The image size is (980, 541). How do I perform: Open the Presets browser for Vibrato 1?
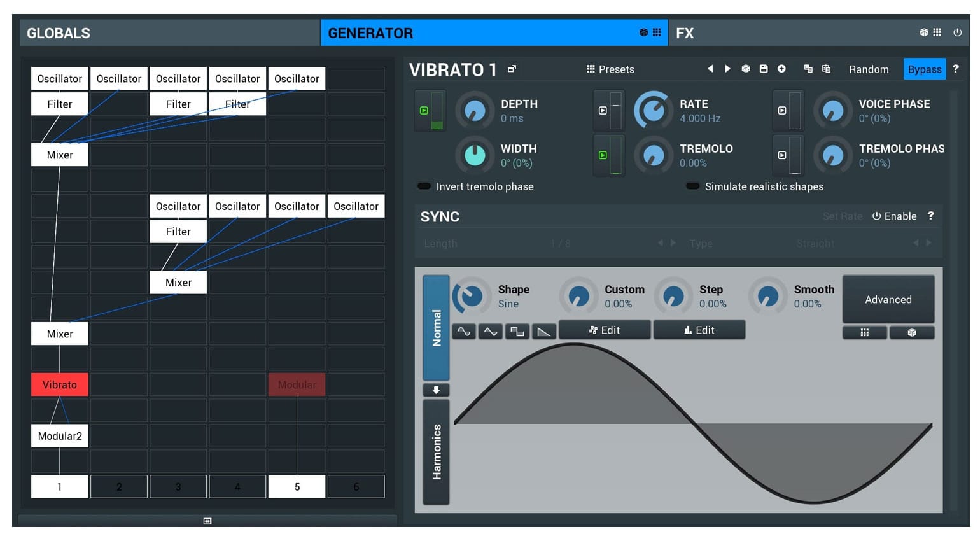point(610,69)
